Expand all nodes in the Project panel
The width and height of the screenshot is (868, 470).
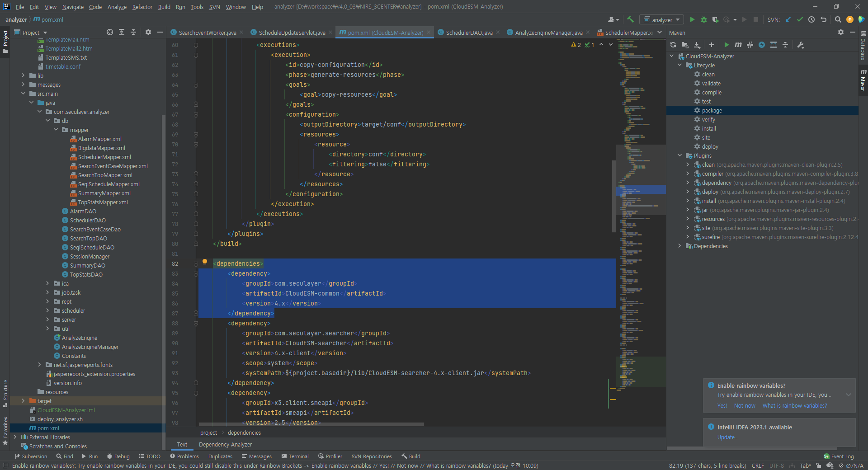point(122,32)
